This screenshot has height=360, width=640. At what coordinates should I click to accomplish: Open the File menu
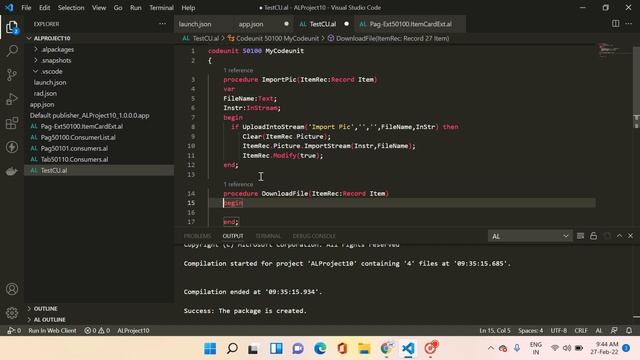pos(26,8)
